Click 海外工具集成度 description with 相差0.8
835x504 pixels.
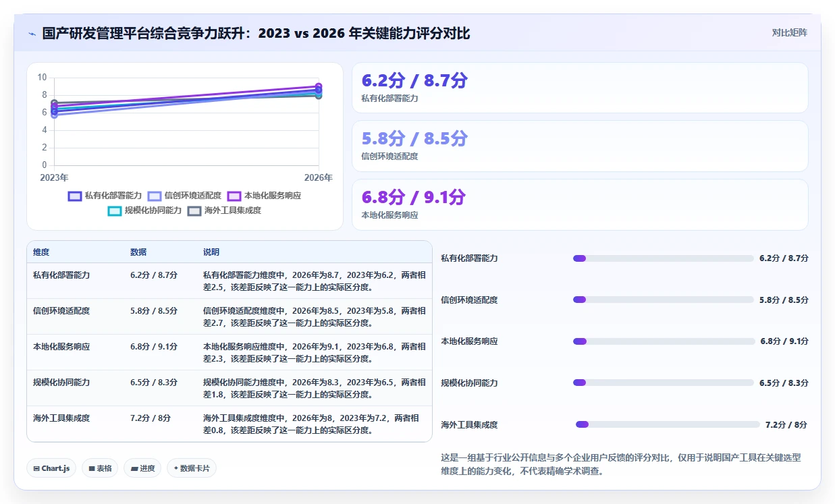(315, 424)
